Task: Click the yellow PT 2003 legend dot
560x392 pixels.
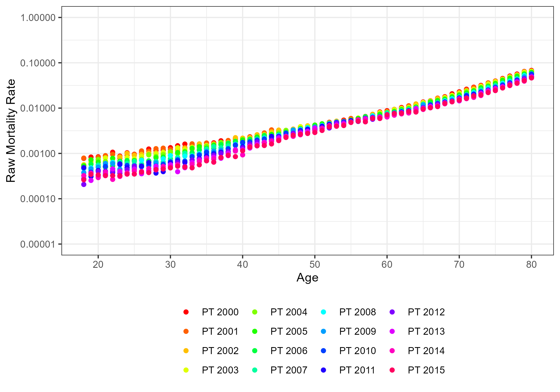Action: click(x=186, y=370)
